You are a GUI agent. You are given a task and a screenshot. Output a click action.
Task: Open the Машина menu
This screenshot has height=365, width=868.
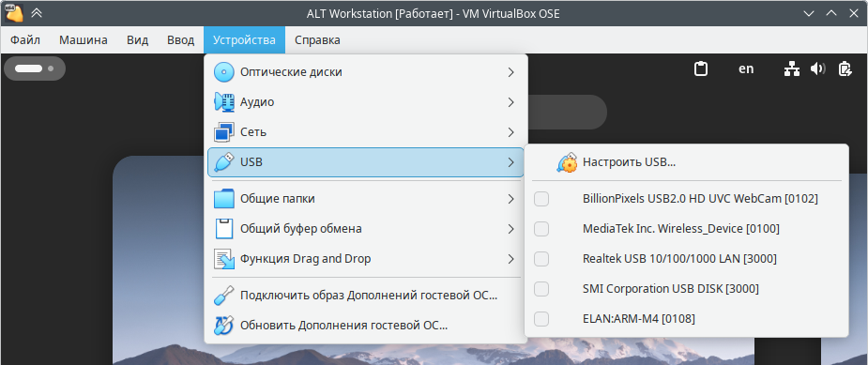[83, 40]
